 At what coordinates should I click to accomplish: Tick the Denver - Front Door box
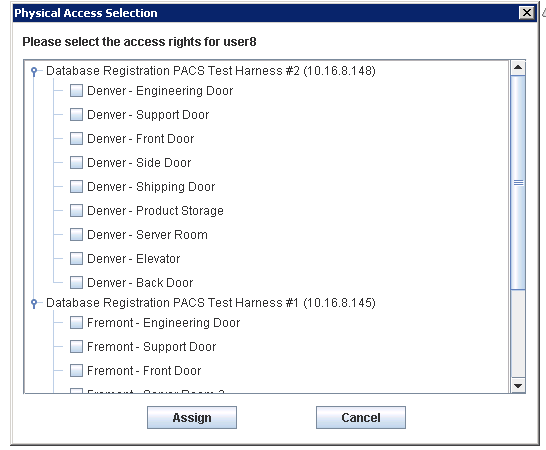point(76,139)
